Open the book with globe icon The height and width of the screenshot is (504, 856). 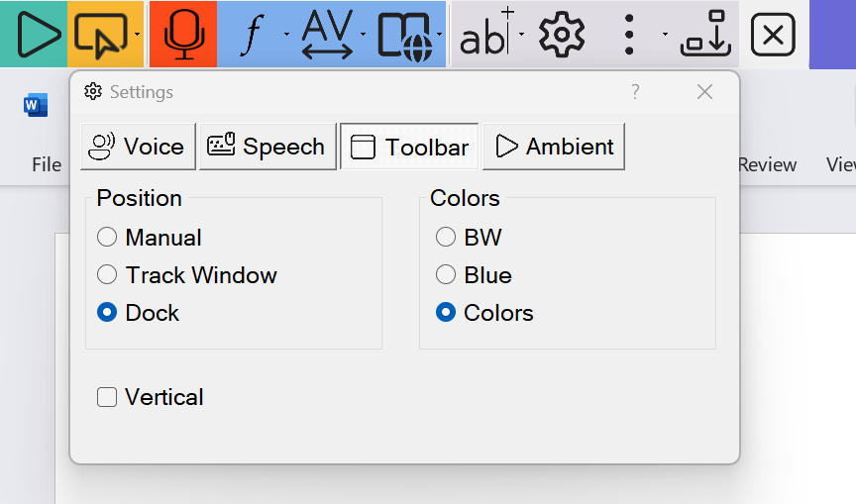tap(404, 35)
